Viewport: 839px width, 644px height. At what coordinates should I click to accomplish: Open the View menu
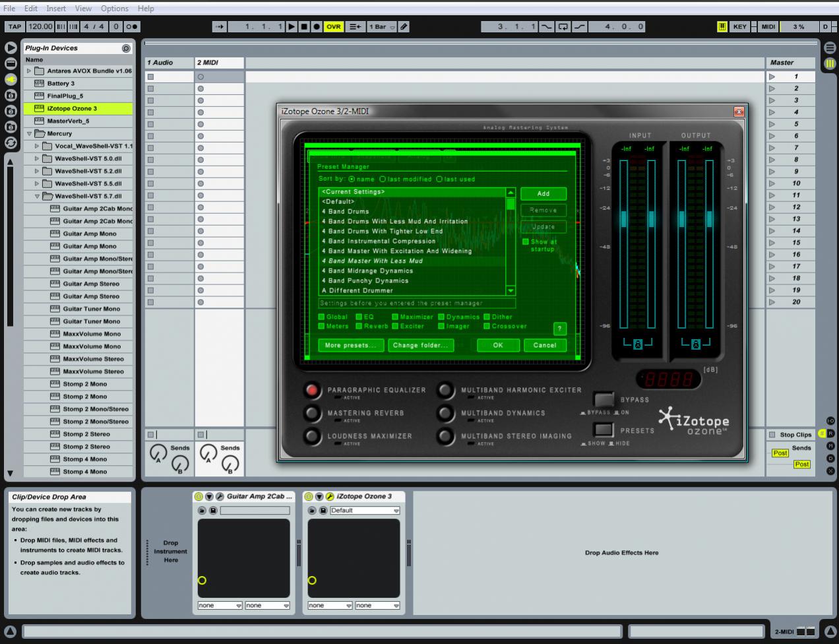pyautogui.click(x=83, y=9)
